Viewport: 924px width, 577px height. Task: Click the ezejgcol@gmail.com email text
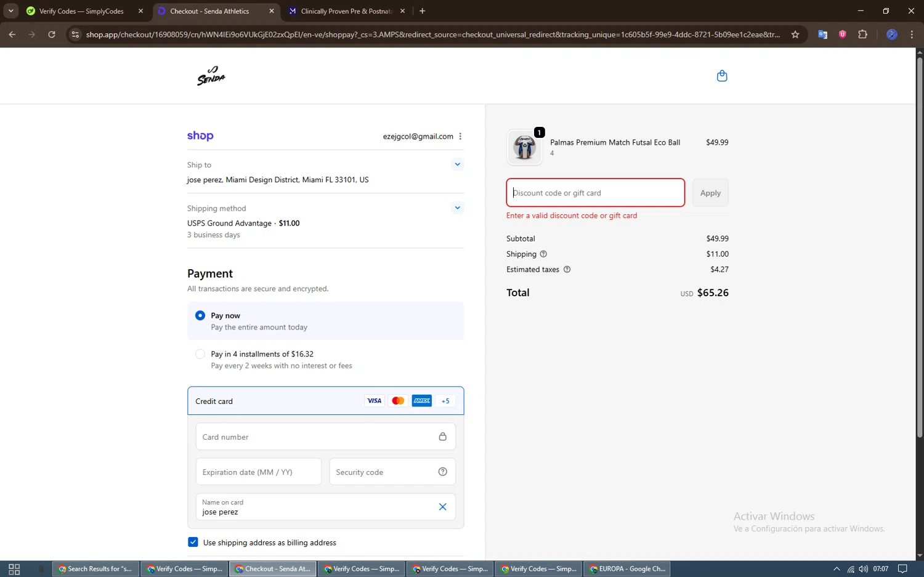[x=418, y=136]
